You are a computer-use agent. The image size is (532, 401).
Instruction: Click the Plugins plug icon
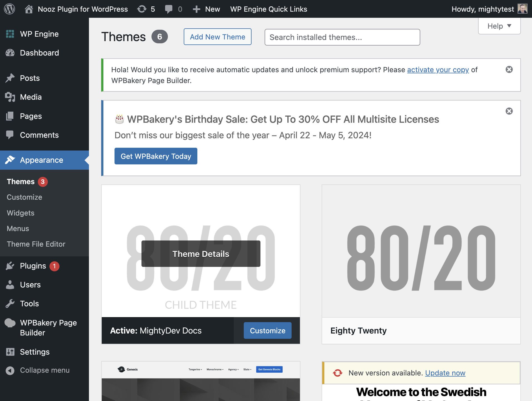[10, 266]
